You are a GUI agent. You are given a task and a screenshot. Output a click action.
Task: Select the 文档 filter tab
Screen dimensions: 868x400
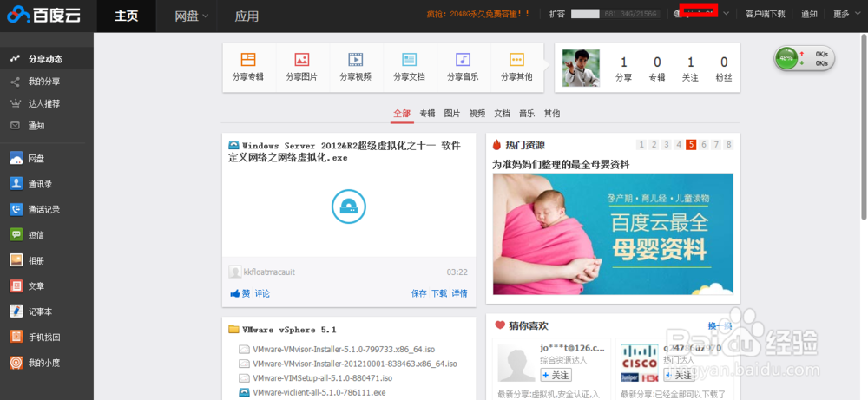[x=502, y=114]
